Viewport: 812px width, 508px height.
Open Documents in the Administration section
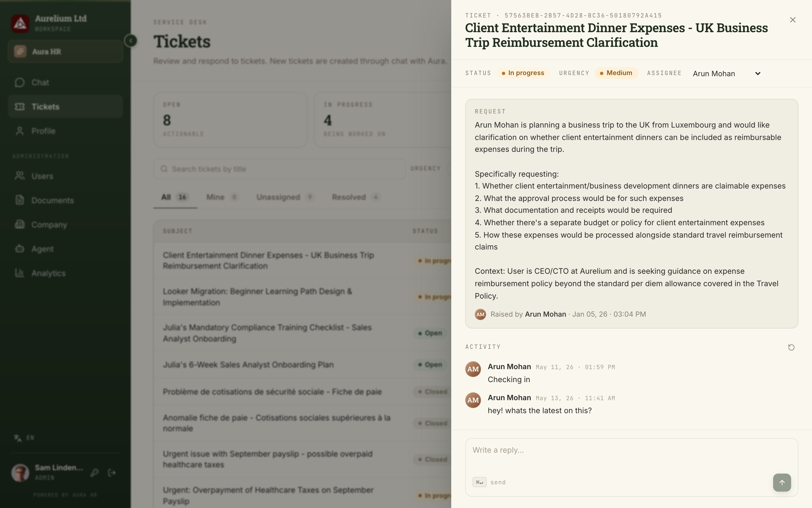click(65, 200)
